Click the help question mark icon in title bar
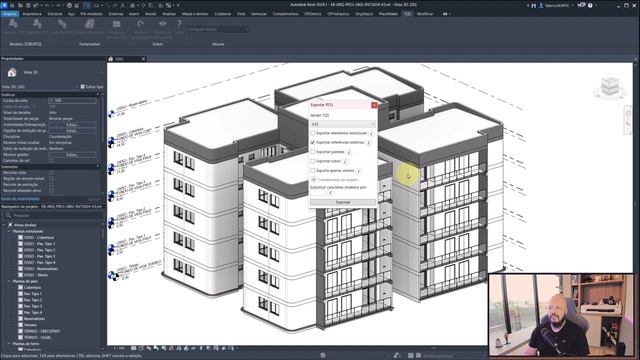Screen dimensions: 640x360 590,5
